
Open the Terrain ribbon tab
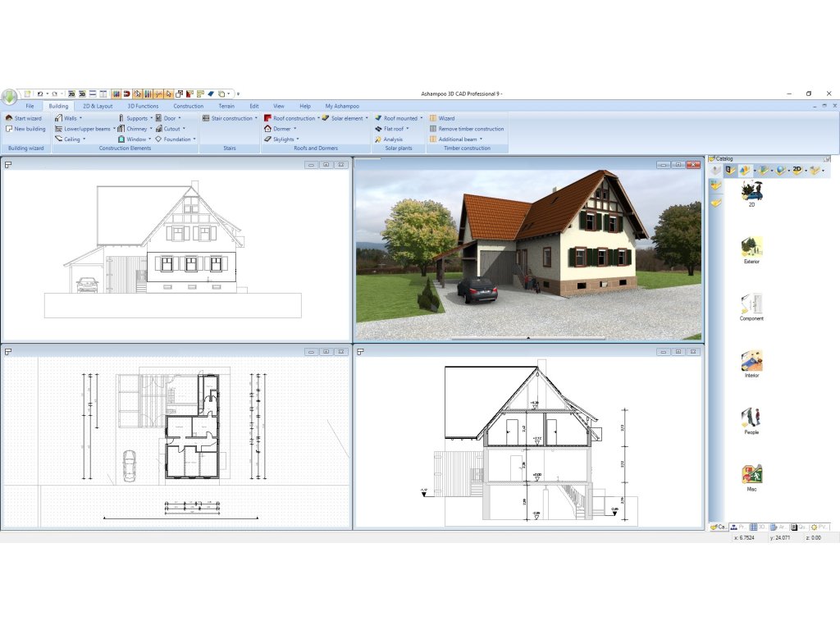coord(226,106)
